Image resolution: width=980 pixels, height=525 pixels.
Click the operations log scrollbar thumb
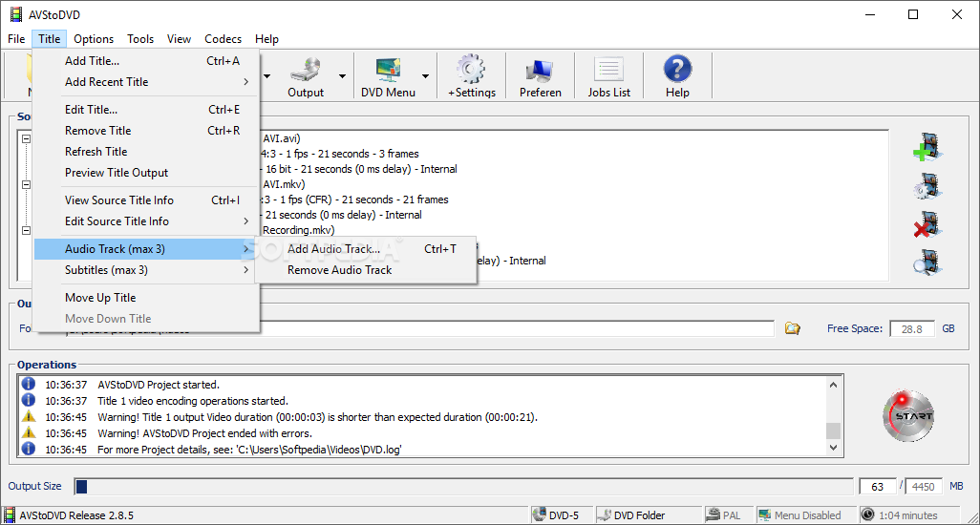point(833,430)
